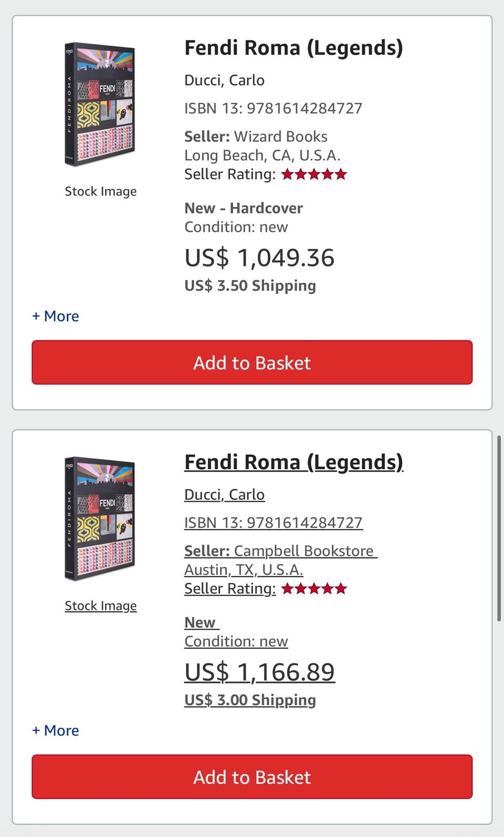The width and height of the screenshot is (504, 837).
Task: Click the page scrollbar handle
Action: 499,529
